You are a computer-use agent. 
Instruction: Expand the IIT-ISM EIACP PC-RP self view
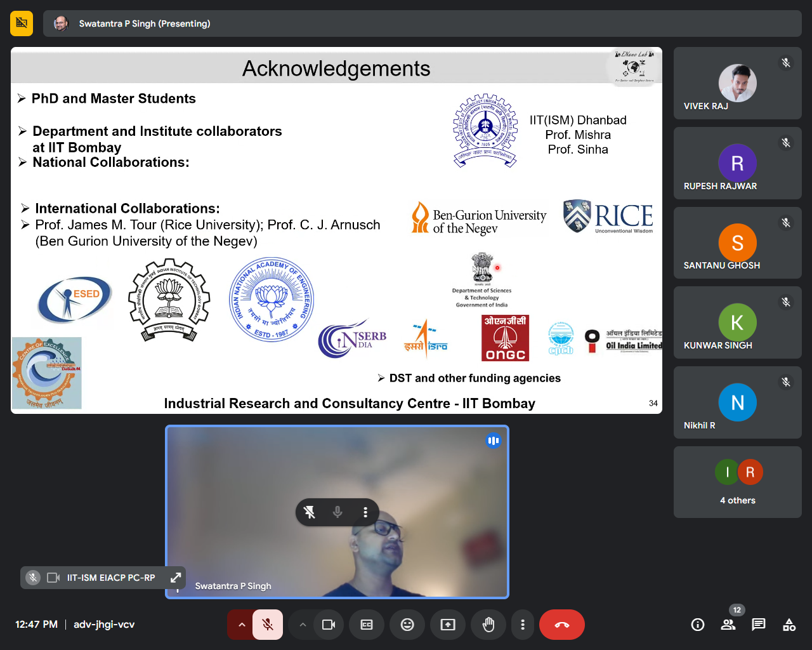(x=176, y=578)
